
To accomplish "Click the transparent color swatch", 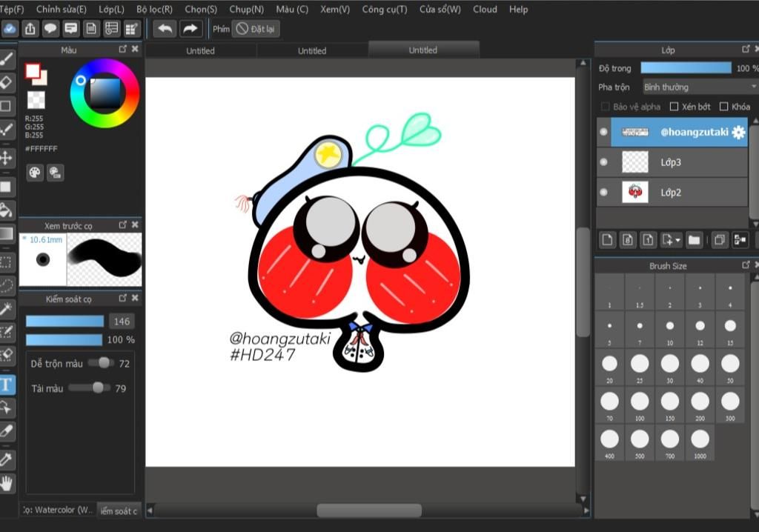I will point(36,100).
